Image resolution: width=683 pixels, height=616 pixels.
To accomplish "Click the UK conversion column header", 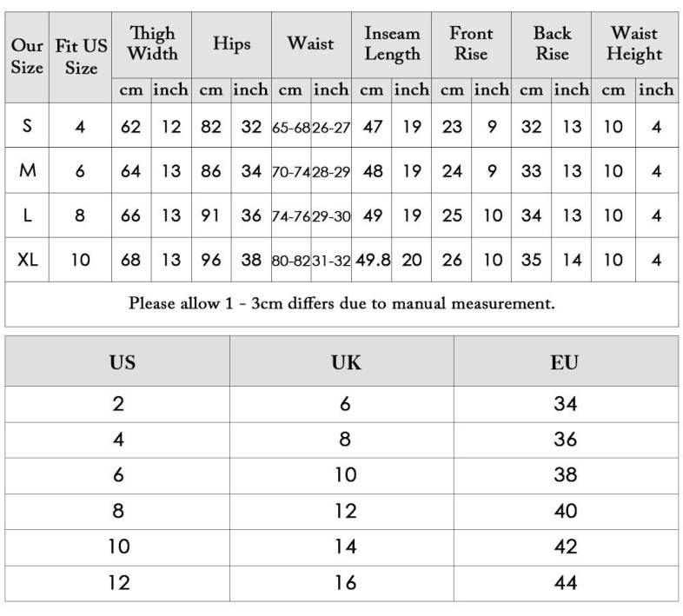I will (345, 362).
